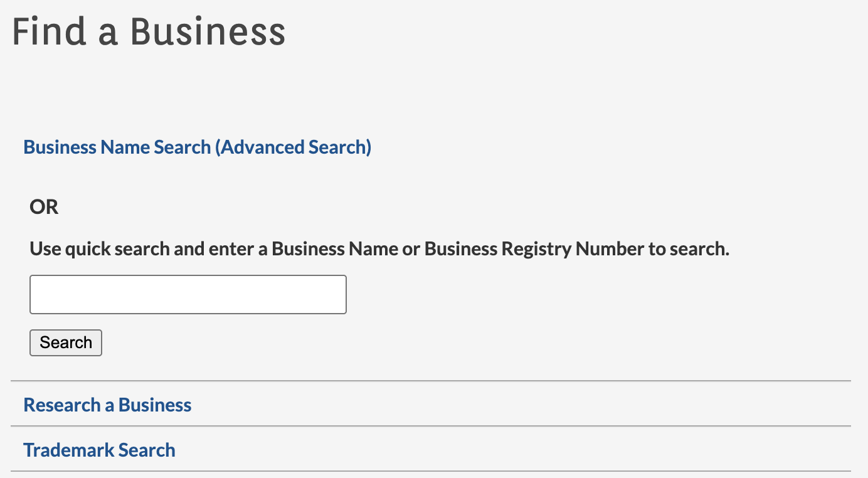Go to Business Name Search page
Image resolution: width=868 pixels, height=478 pixels.
click(x=117, y=147)
